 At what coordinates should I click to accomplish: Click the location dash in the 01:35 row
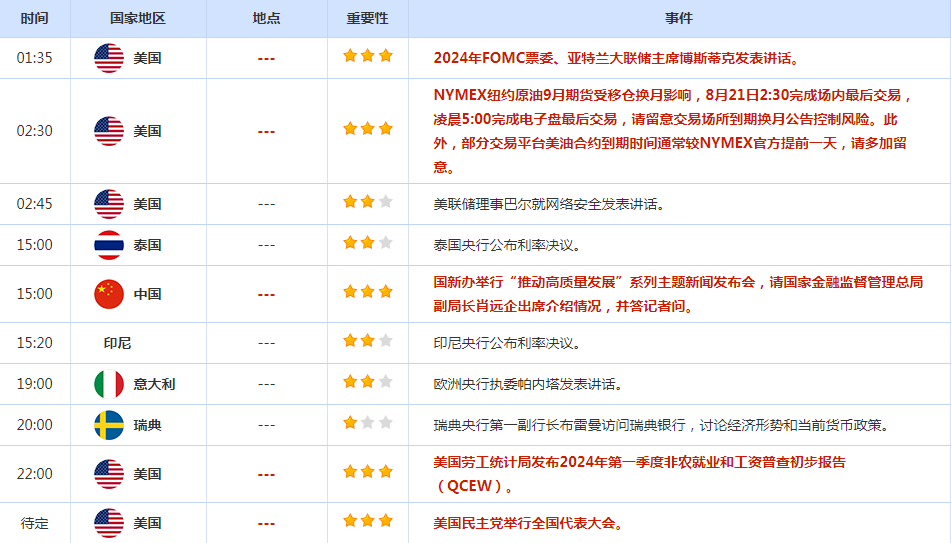(266, 59)
